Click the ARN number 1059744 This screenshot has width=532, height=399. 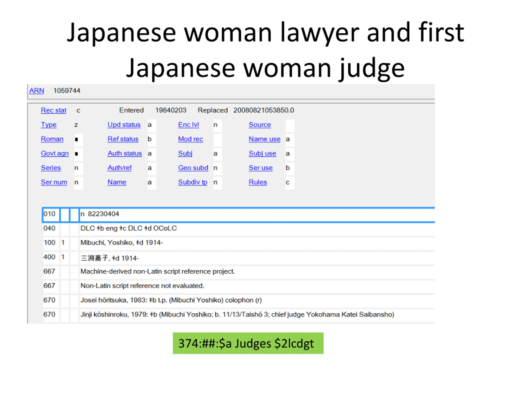point(67,91)
